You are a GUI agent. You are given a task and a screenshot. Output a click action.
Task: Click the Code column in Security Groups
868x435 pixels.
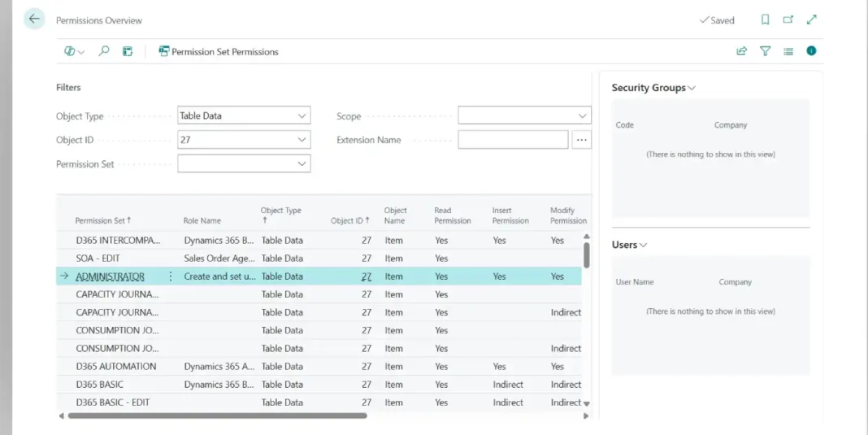pos(624,124)
